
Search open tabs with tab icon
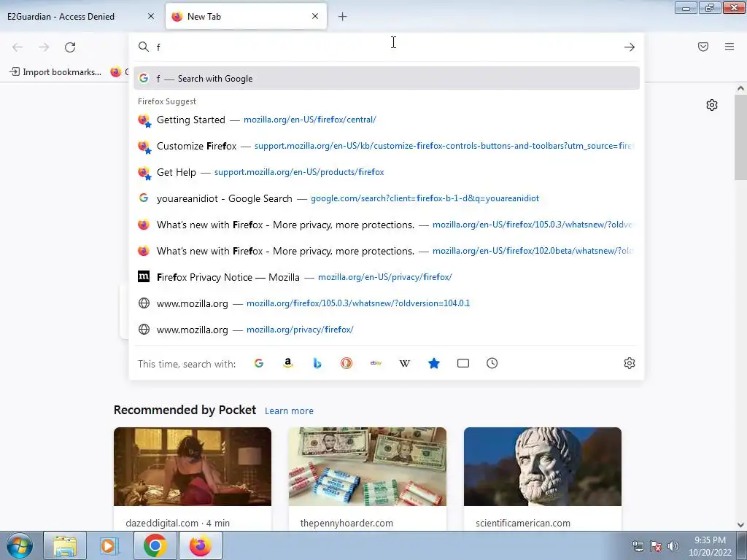463,363
